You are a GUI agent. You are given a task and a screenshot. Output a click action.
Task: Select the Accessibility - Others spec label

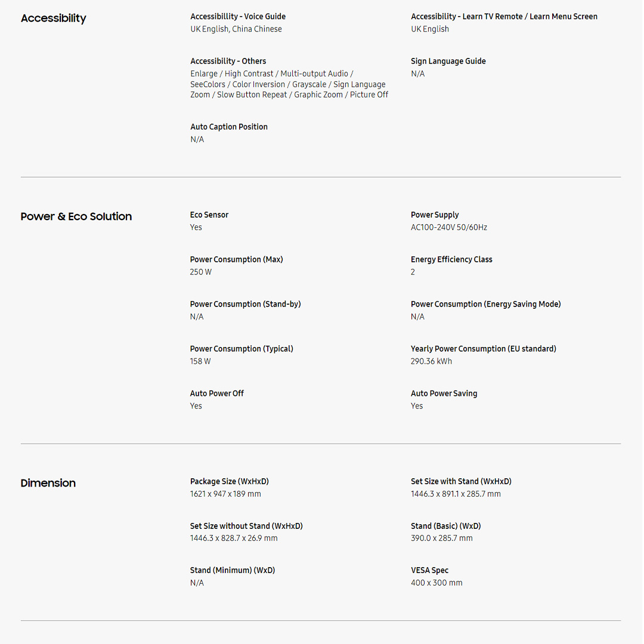point(228,61)
